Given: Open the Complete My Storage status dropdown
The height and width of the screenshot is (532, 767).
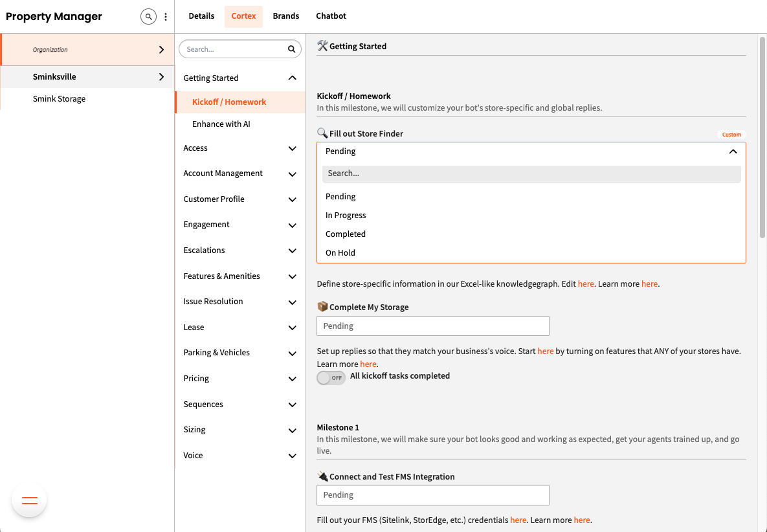Looking at the screenshot, I should pyautogui.click(x=432, y=326).
